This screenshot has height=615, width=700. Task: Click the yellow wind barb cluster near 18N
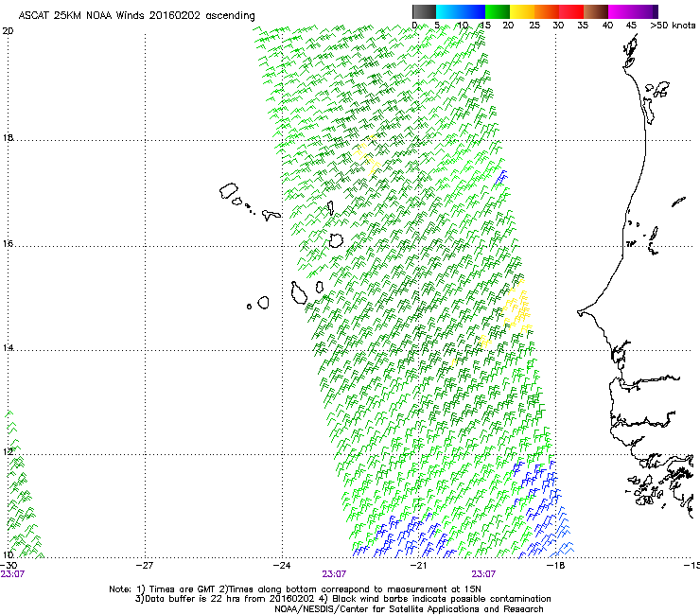tap(367, 156)
